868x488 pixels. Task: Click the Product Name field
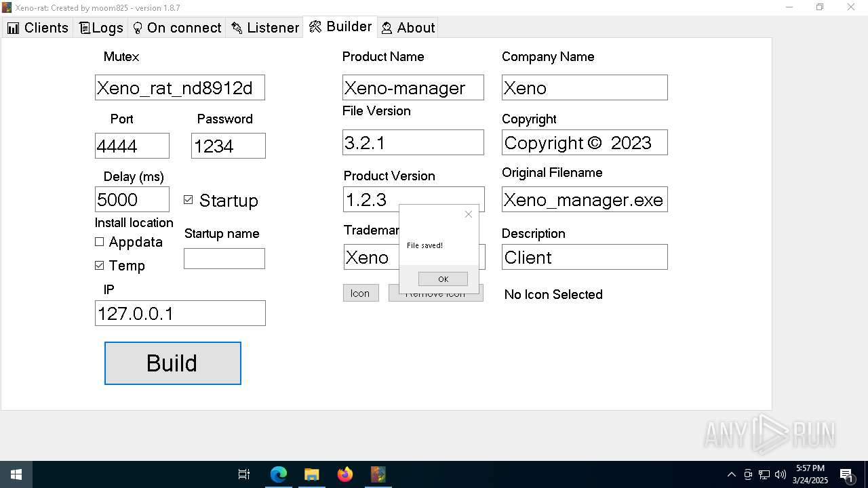[x=413, y=87]
